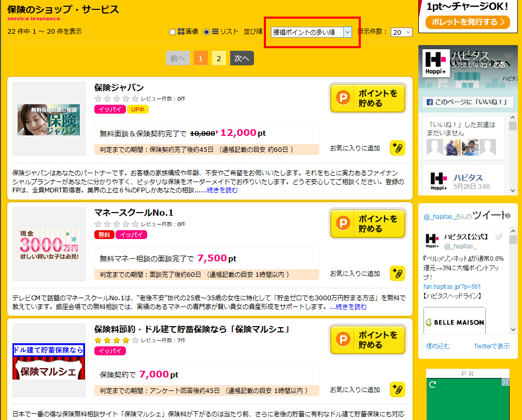Click the PR ad refresh icon
Screen dimensions: 522x420
click(x=432, y=385)
